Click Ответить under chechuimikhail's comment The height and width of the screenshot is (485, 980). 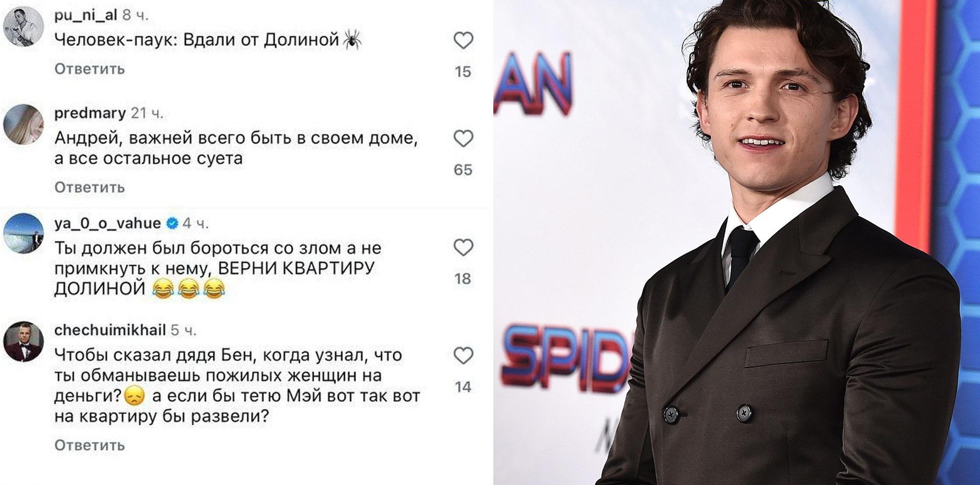[89, 445]
